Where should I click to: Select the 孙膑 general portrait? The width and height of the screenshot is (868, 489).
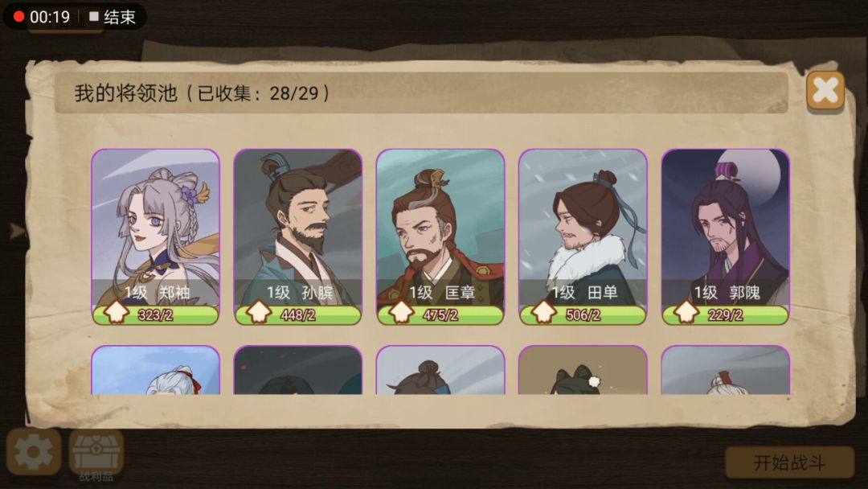(x=298, y=237)
